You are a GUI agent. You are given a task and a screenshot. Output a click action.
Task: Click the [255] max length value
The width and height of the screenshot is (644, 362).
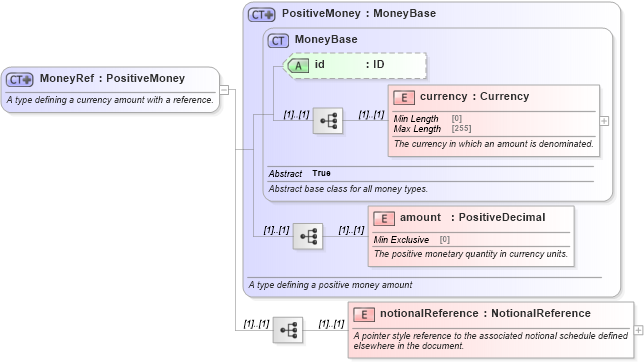click(462, 128)
